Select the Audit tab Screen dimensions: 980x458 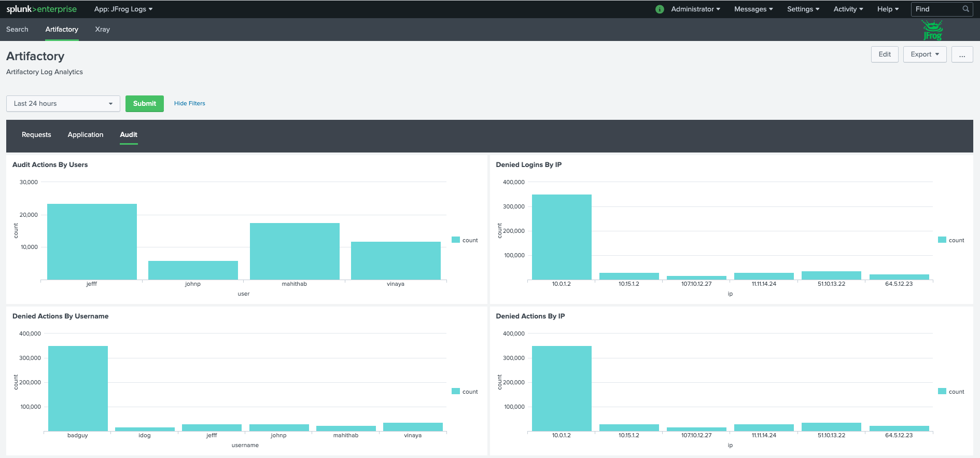[x=129, y=135]
